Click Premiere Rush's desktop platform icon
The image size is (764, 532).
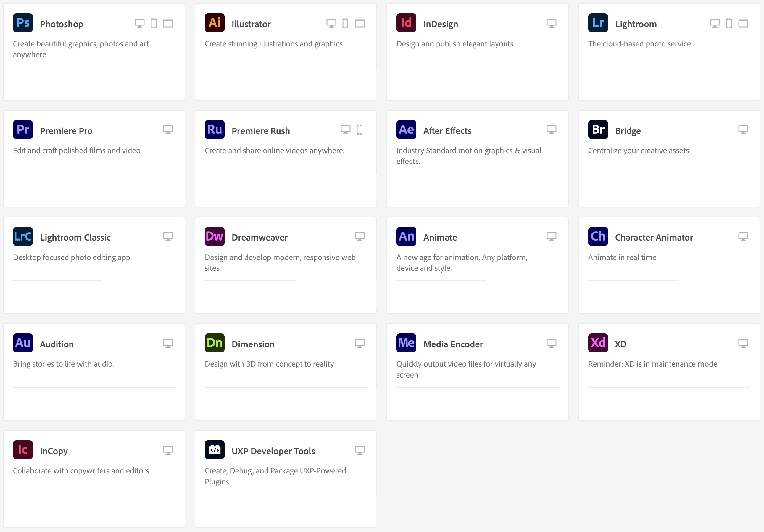[x=345, y=130]
